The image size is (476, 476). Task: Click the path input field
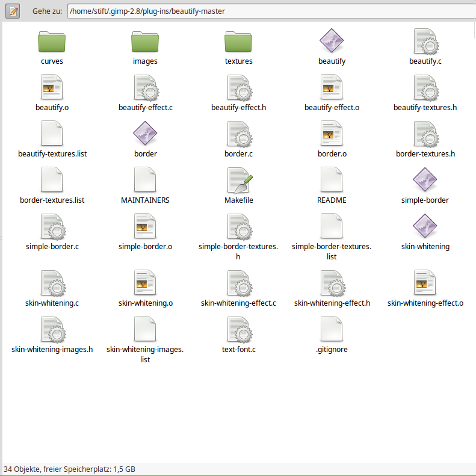click(x=270, y=11)
